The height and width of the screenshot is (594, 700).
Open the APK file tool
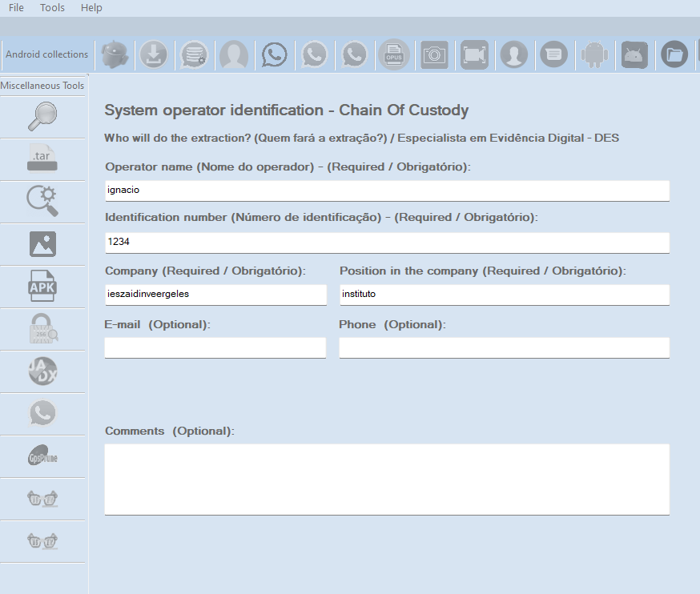pos(42,286)
